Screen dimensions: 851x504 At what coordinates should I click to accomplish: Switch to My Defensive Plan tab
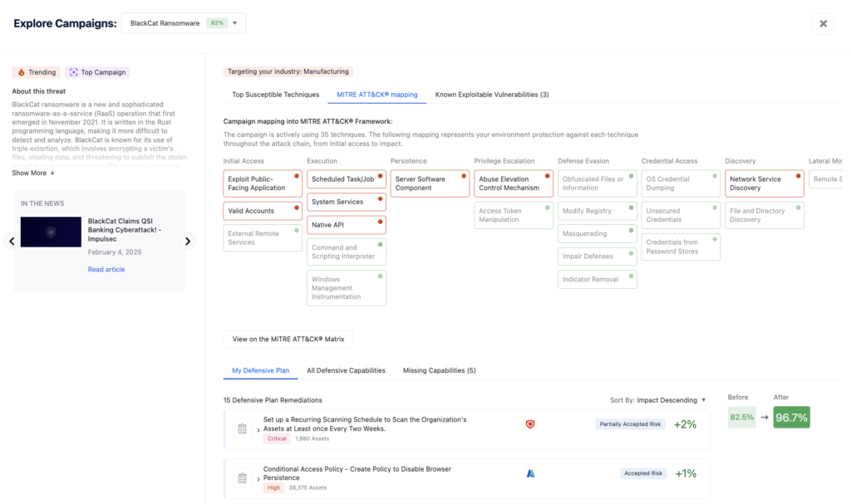(260, 370)
